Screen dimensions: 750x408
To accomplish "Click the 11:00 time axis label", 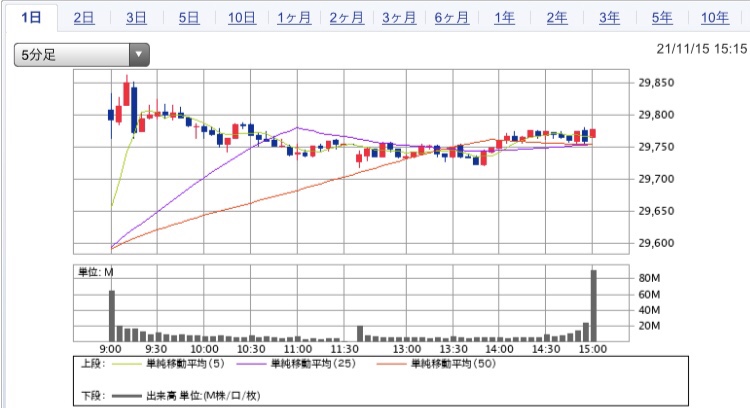I will click(x=298, y=349).
